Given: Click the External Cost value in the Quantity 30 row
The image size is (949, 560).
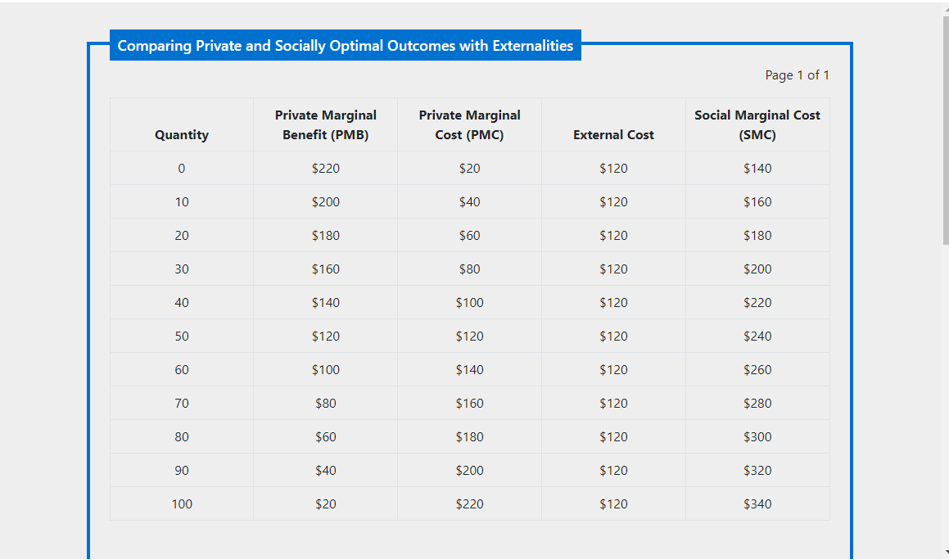Looking at the screenshot, I should coord(613,269).
